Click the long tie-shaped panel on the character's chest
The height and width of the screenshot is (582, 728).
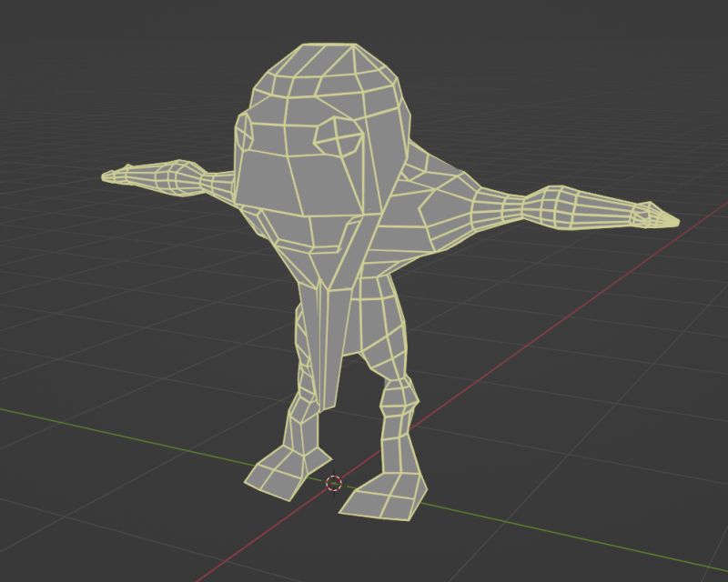(x=331, y=346)
